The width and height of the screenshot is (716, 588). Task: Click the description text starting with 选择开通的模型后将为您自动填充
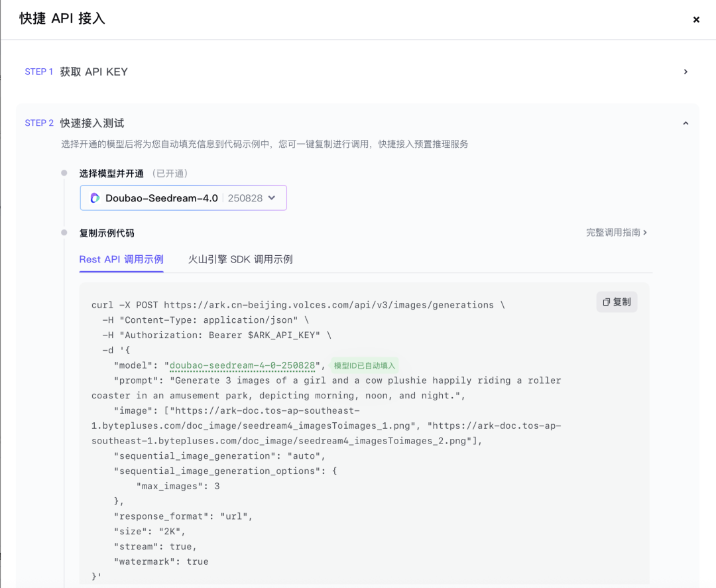tap(265, 145)
